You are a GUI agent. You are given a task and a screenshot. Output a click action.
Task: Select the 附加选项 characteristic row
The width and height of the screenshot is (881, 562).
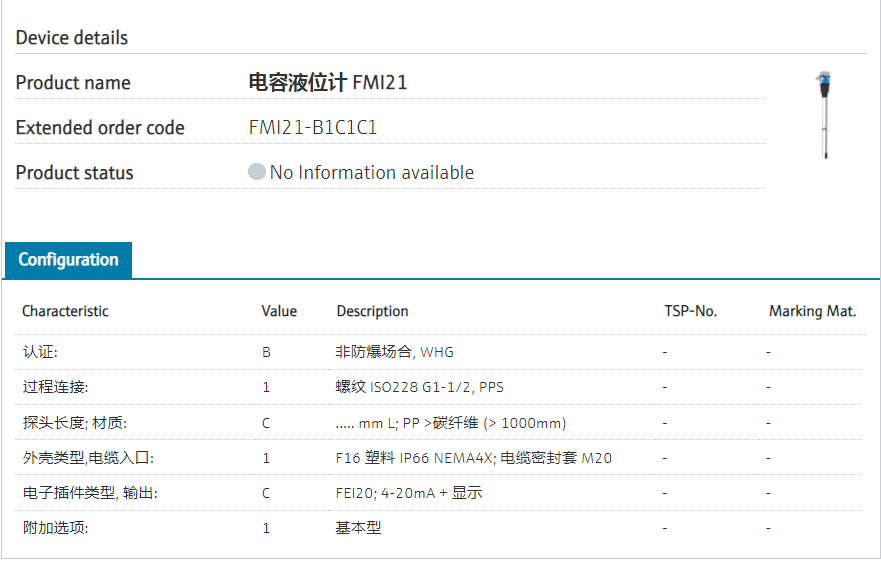pyautogui.click(x=55, y=528)
